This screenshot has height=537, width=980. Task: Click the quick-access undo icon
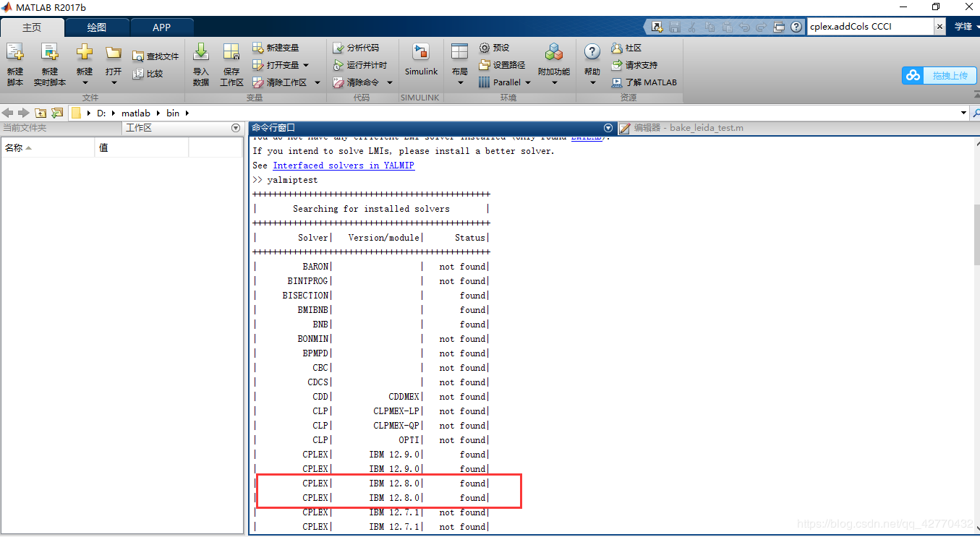744,27
